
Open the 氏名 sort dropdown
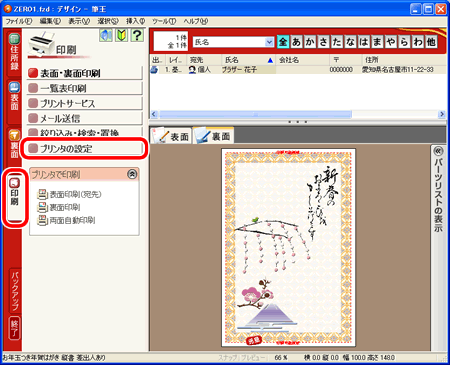(269, 42)
